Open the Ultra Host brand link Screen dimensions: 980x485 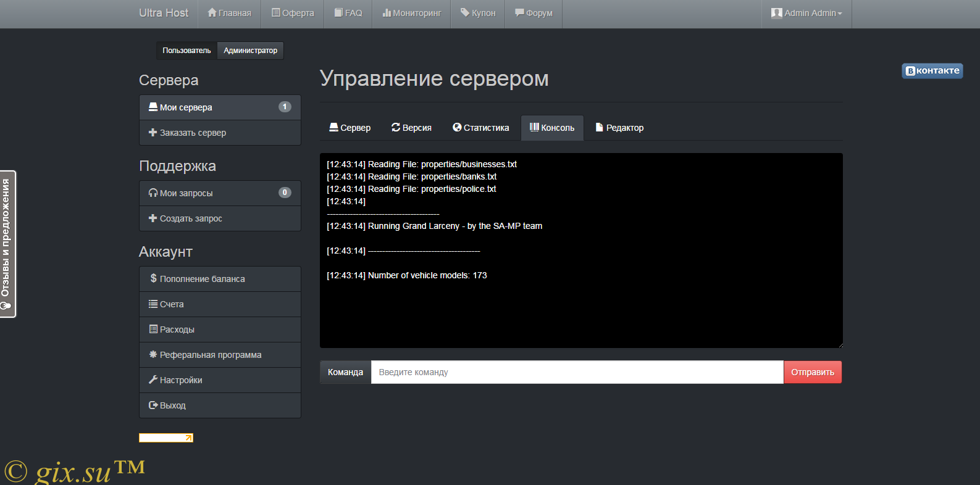coord(164,13)
